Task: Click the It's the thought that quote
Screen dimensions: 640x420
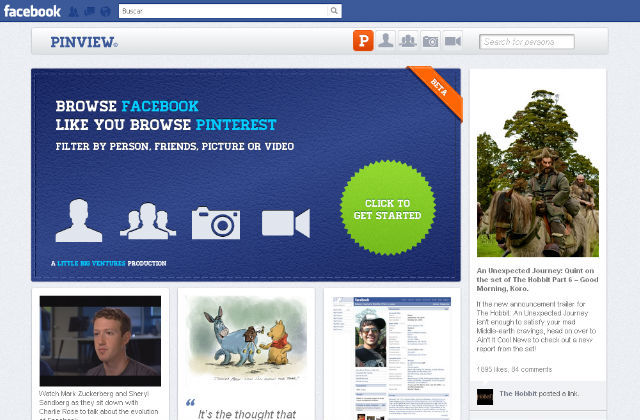Action: point(247,414)
